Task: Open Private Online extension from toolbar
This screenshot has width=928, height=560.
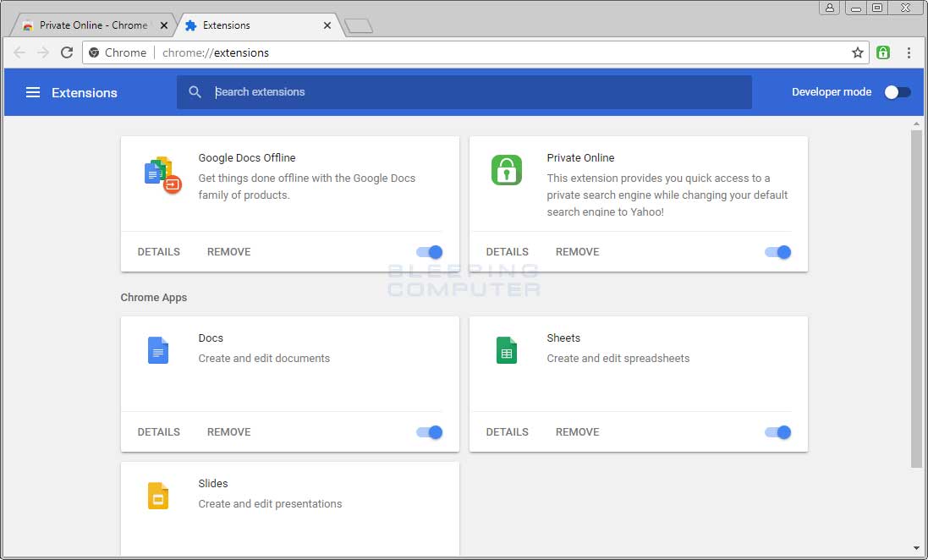Action: [883, 52]
